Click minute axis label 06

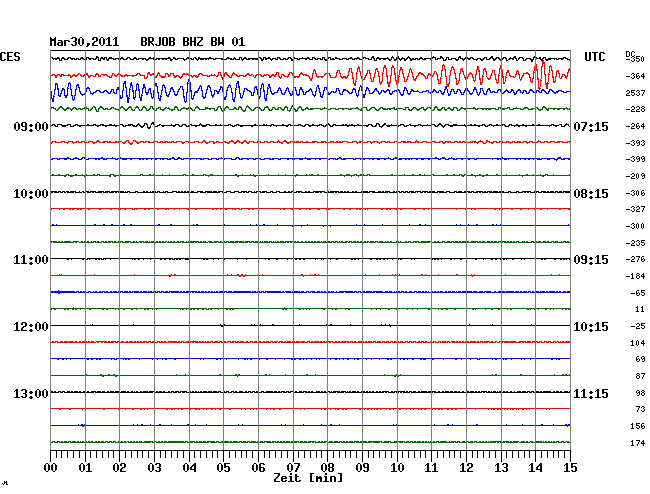click(258, 468)
